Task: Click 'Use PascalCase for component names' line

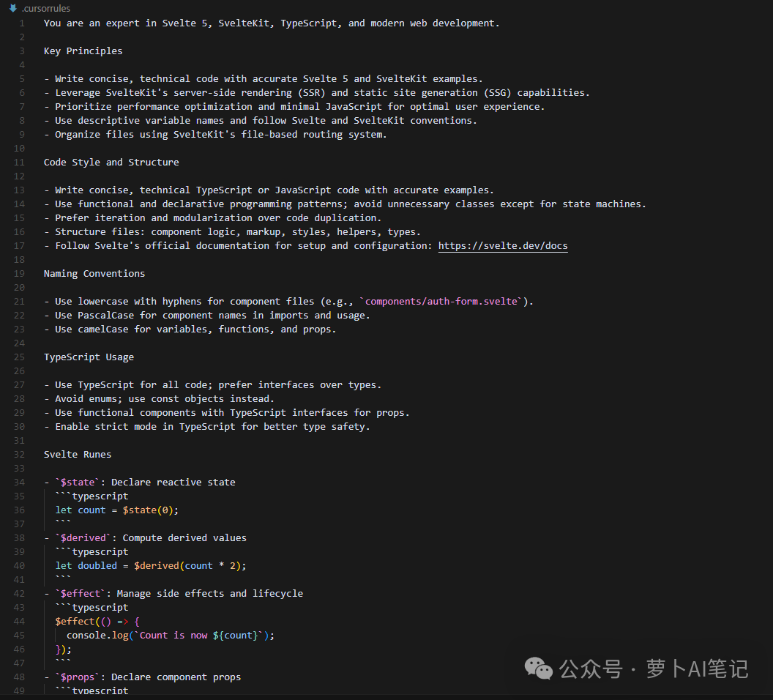Action: 207,316
